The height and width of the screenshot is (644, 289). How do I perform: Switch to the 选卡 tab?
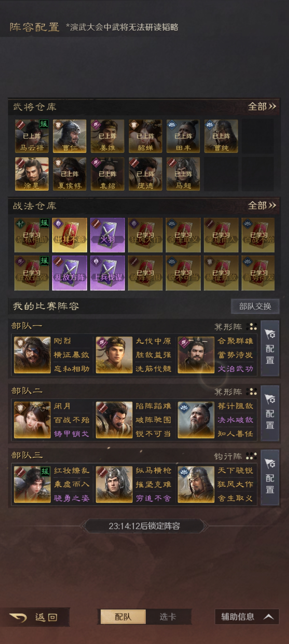point(168,617)
